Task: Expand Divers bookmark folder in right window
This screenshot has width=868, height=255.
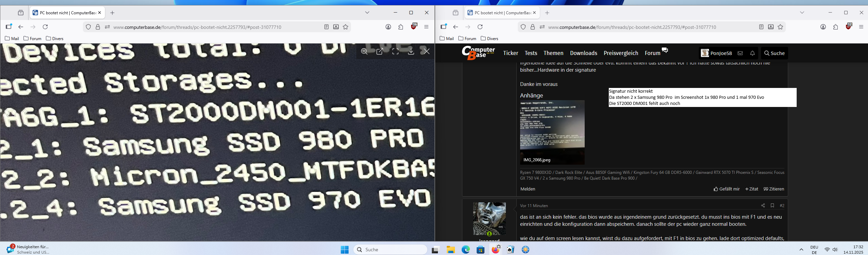Action: coord(490,38)
